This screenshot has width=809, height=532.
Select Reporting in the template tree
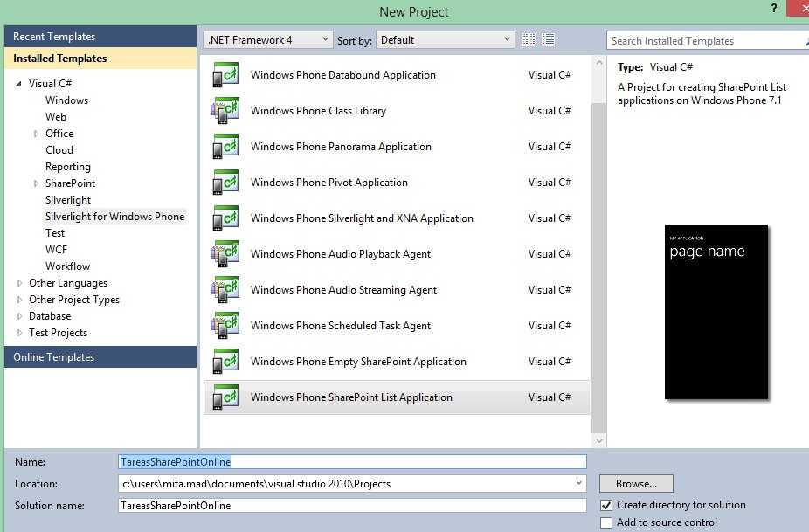coord(67,167)
